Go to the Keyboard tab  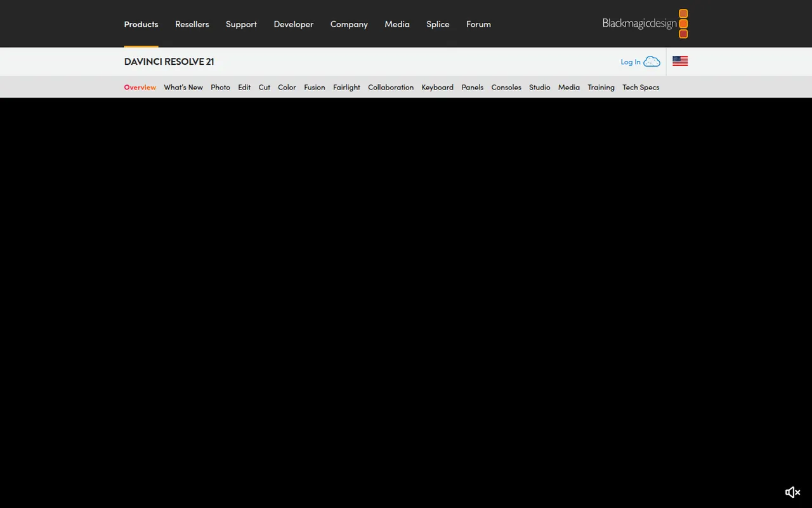click(x=438, y=87)
